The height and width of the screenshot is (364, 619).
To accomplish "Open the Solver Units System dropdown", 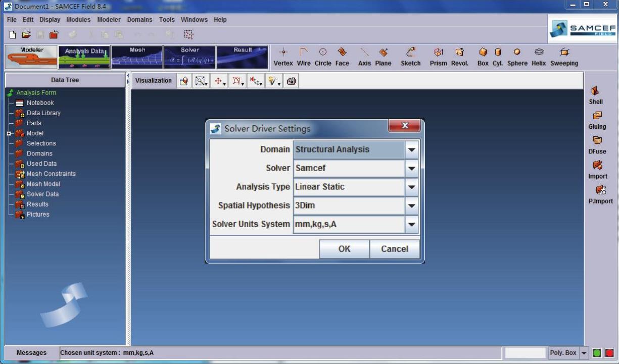I will (x=412, y=225).
